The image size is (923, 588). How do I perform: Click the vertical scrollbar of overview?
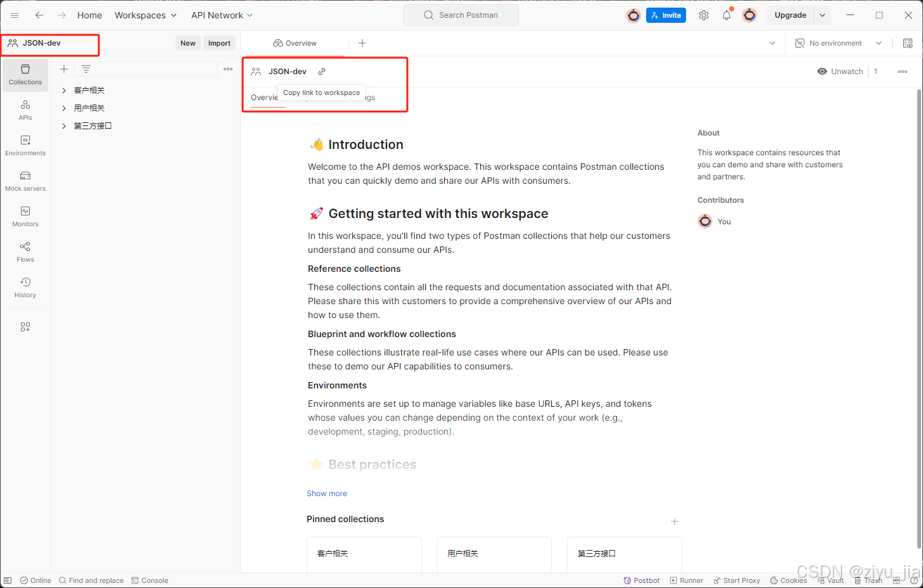(919, 319)
